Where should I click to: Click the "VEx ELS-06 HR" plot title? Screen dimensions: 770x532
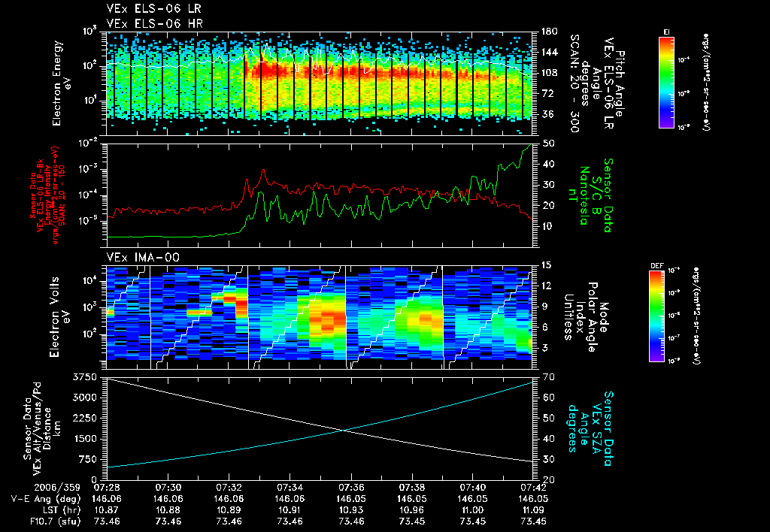click(155, 23)
